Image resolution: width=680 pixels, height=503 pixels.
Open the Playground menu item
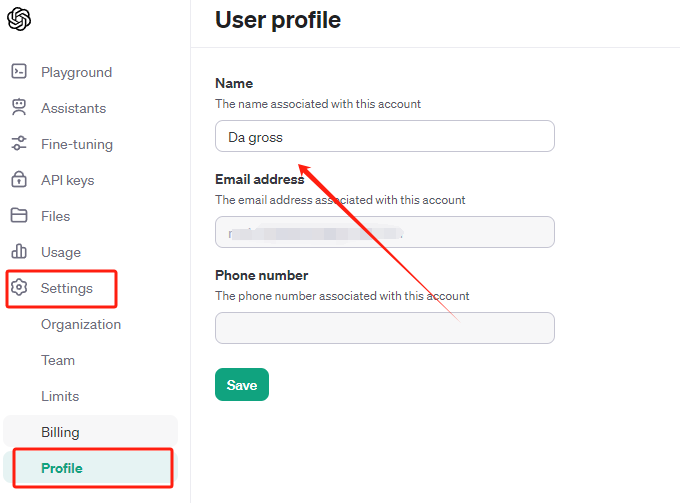76,72
